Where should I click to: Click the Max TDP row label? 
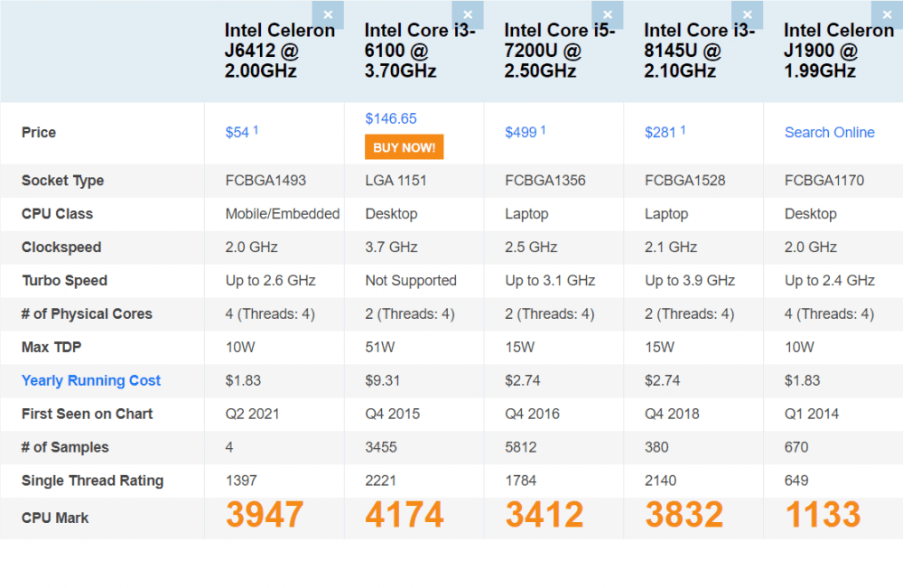pyautogui.click(x=51, y=347)
